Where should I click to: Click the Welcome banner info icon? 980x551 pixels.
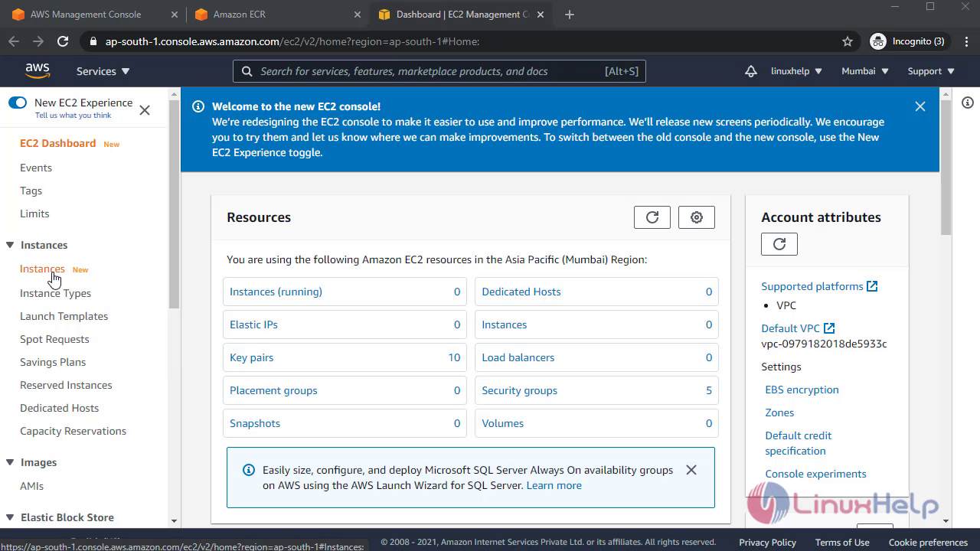198,106
